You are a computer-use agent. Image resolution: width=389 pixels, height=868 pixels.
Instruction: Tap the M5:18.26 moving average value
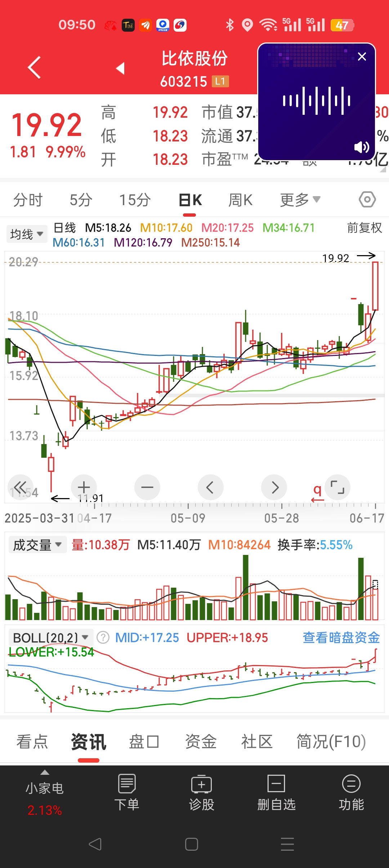(x=108, y=228)
